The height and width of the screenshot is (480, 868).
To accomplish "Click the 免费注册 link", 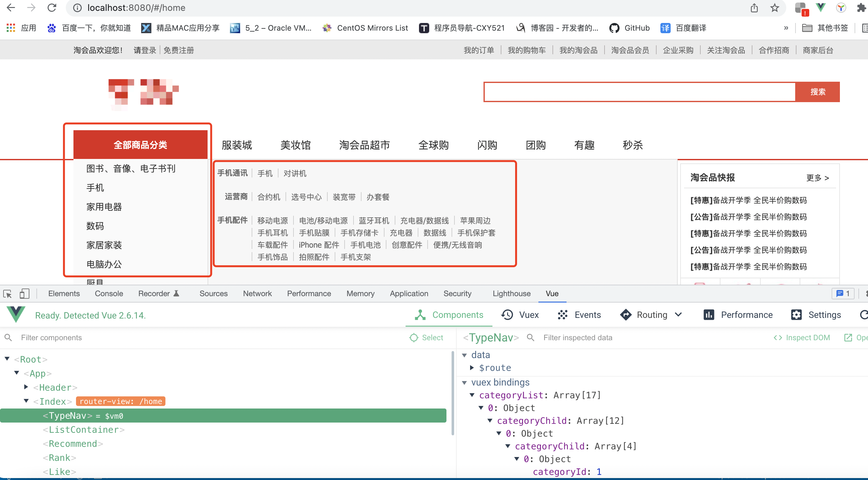I will [x=179, y=50].
